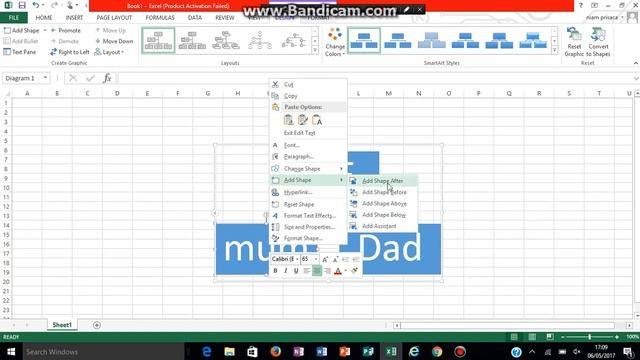Click the Cut icon in context menu
Image resolution: width=640 pixels, height=360 pixels.
276,84
